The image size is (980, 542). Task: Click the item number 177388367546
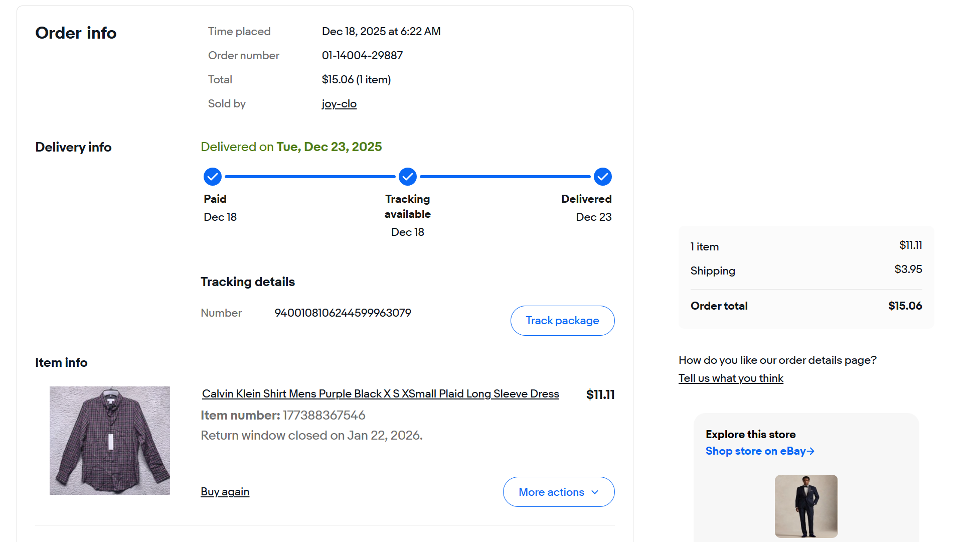[x=324, y=416]
